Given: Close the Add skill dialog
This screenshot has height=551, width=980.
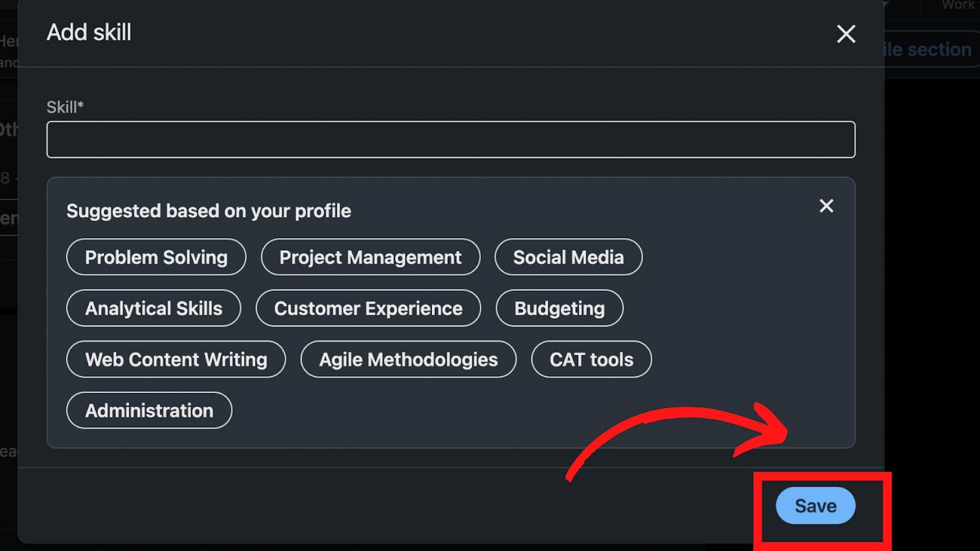Looking at the screenshot, I should click(x=846, y=34).
